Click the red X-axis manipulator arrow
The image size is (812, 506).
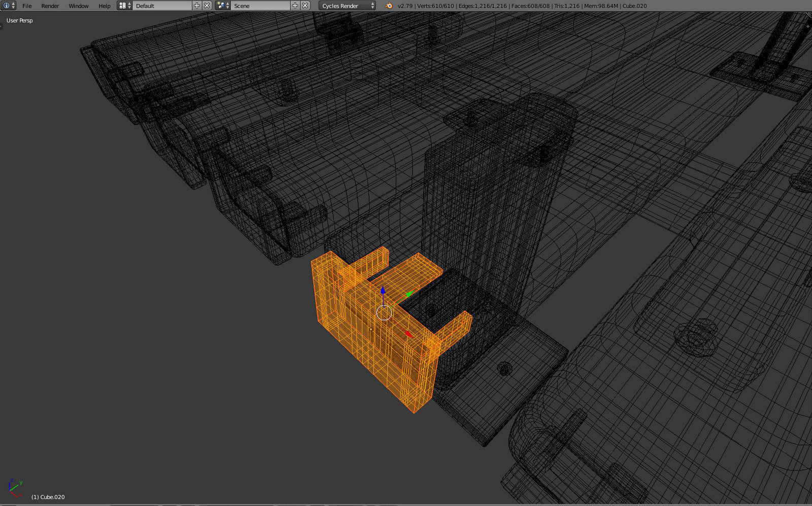coord(409,334)
